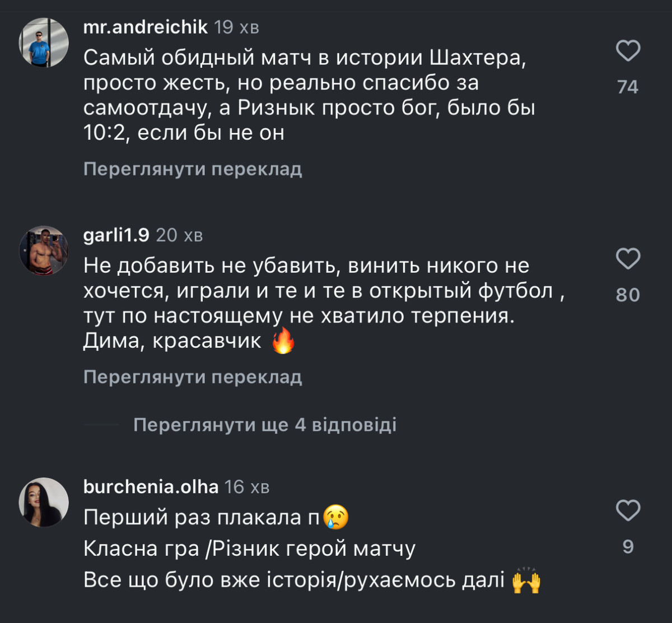This screenshot has width=672, height=623.
Task: Like burchenia.olha's comment via heart icon
Action: 628,510
